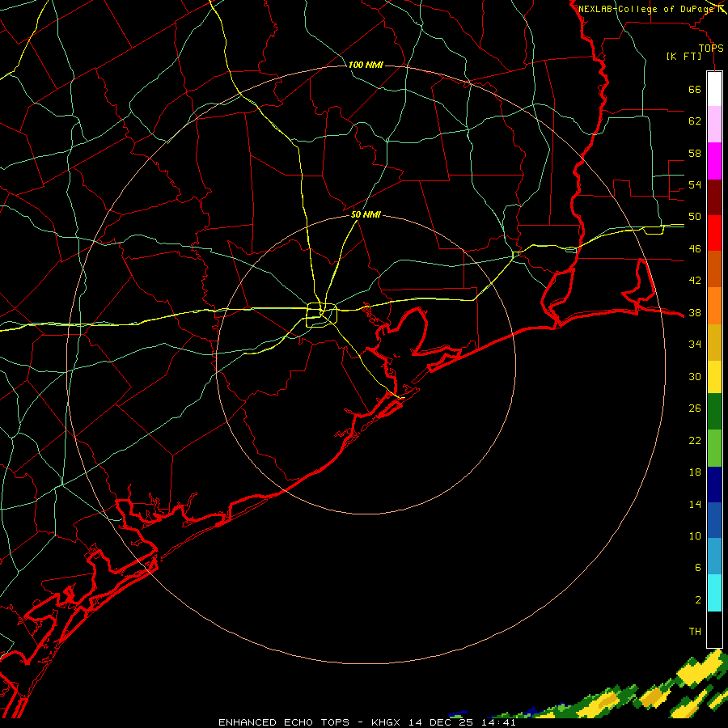
Task: Click the 14:41 timestamp text
Action: pos(498,722)
